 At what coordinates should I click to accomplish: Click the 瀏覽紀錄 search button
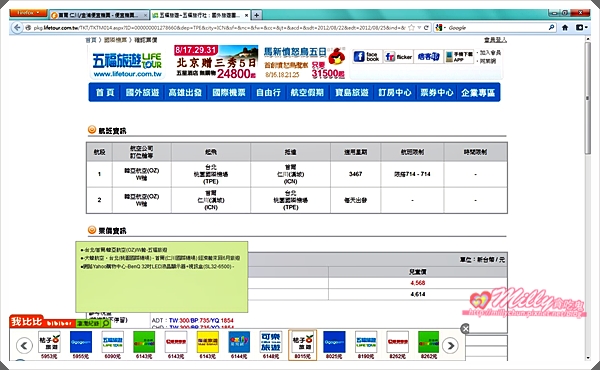tap(93, 324)
